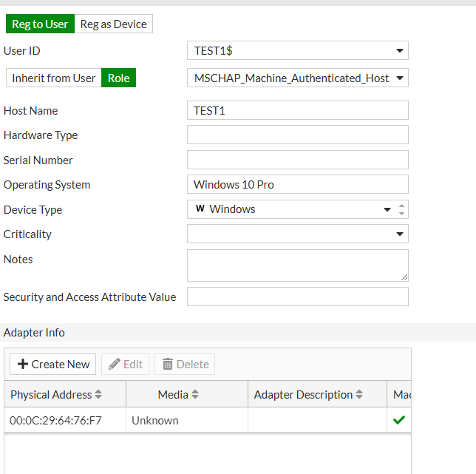
Task: Open the User ID dropdown
Action: 400,51
